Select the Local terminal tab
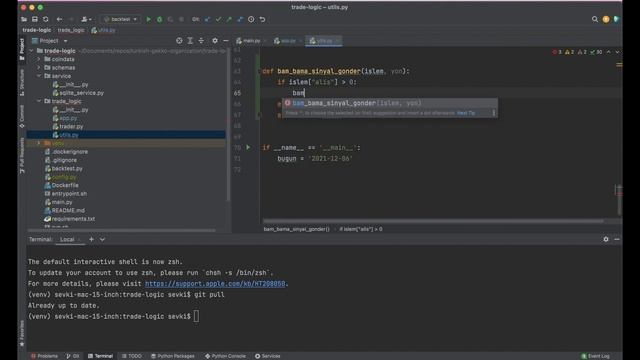 pyautogui.click(x=67, y=240)
